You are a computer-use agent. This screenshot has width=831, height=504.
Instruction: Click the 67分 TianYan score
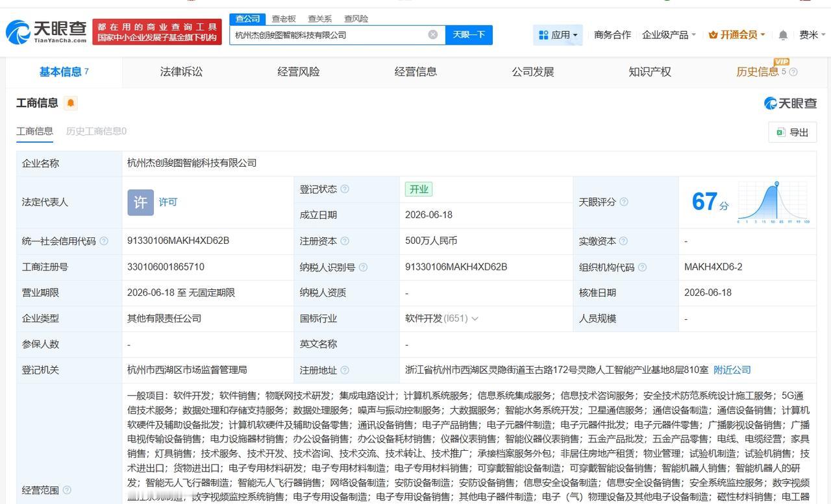click(710, 202)
